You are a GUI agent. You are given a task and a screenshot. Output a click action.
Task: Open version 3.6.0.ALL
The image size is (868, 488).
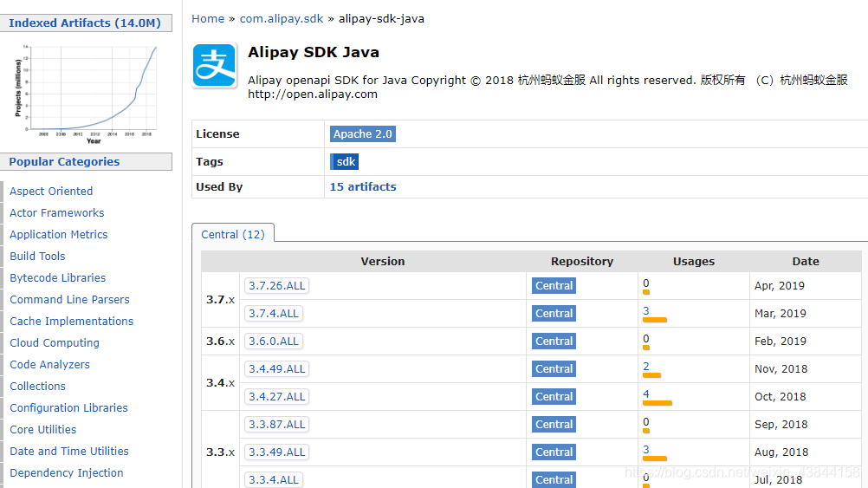274,342
